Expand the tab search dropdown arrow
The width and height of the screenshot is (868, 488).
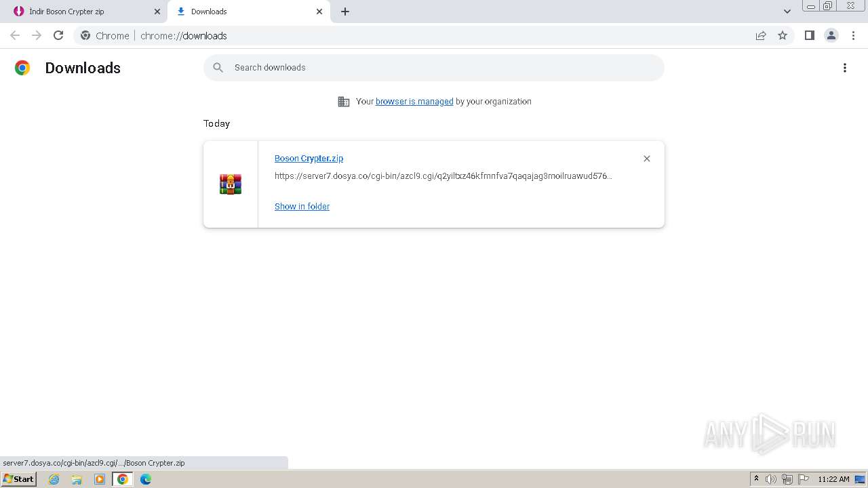point(787,12)
